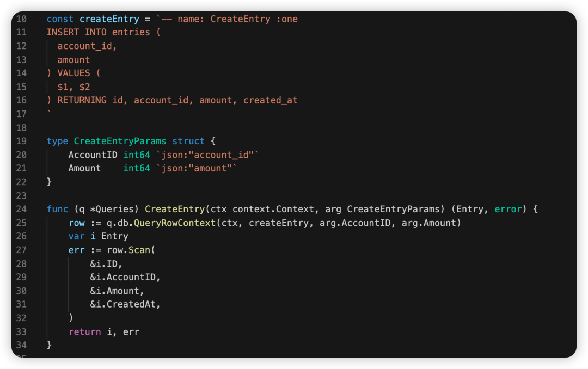
Task: Click the return keyword on line 33
Action: point(85,332)
